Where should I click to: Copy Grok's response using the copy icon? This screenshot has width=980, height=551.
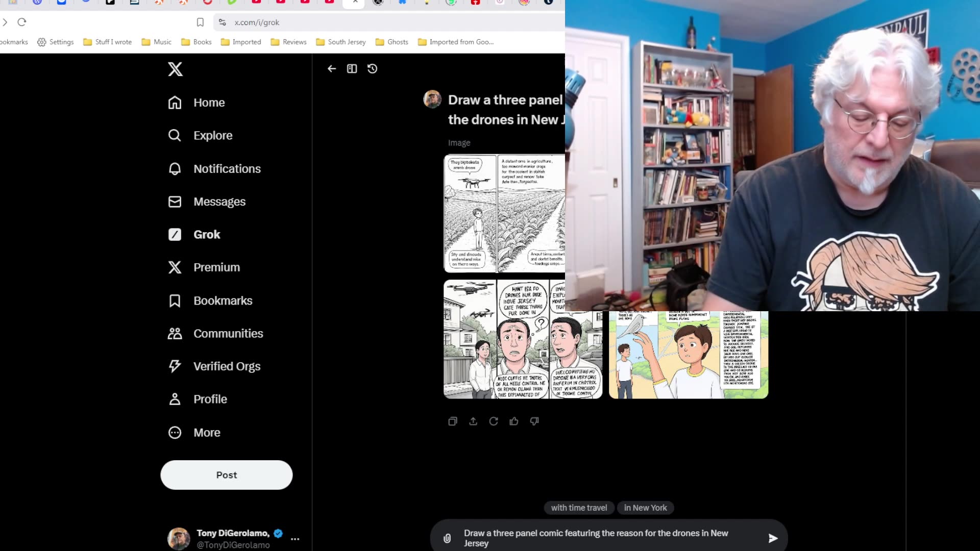(452, 421)
